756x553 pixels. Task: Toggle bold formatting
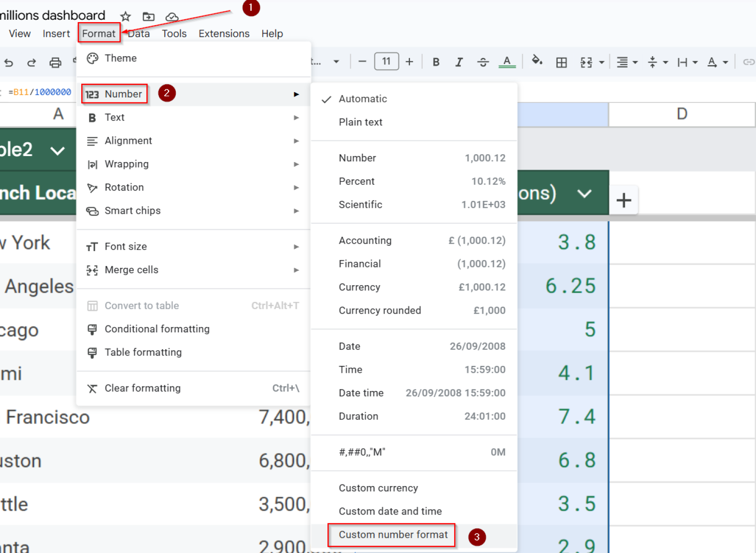coord(436,62)
